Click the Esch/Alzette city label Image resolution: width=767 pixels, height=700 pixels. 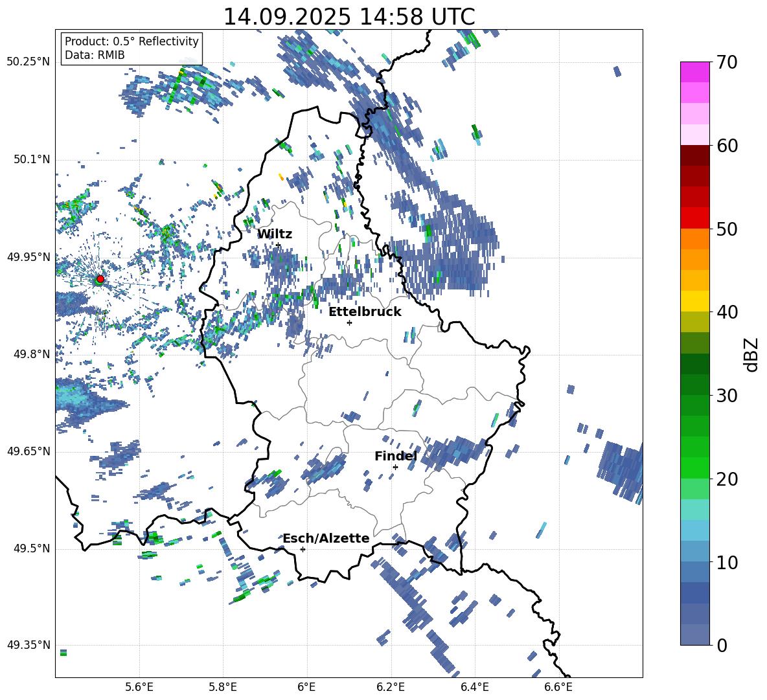(326, 538)
